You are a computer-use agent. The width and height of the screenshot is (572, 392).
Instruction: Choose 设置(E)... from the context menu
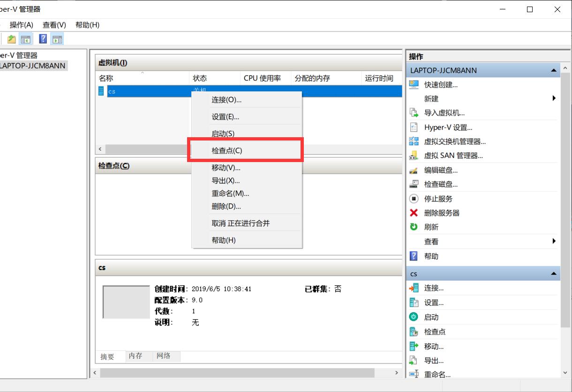247,117
